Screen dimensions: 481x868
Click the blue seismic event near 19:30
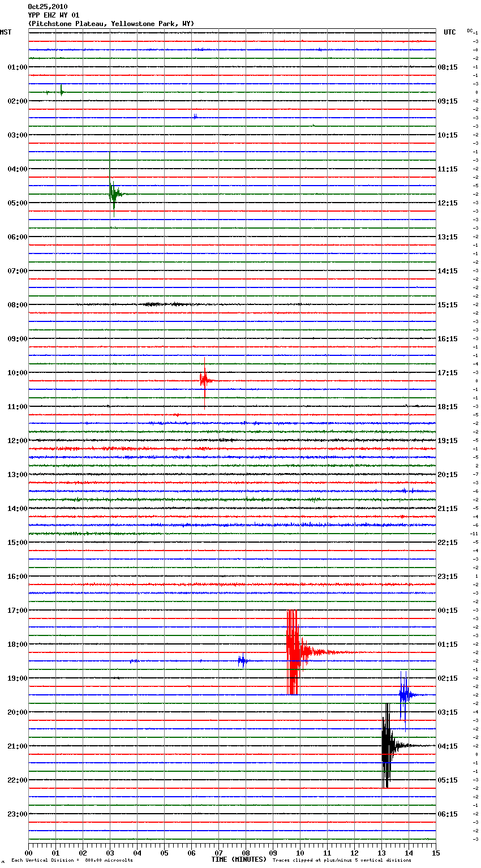coord(404,695)
